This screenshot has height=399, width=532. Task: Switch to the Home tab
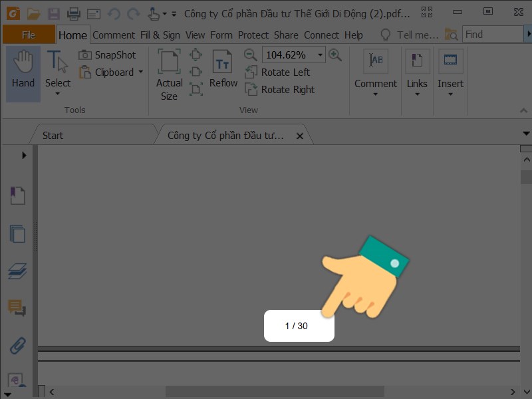click(x=72, y=35)
